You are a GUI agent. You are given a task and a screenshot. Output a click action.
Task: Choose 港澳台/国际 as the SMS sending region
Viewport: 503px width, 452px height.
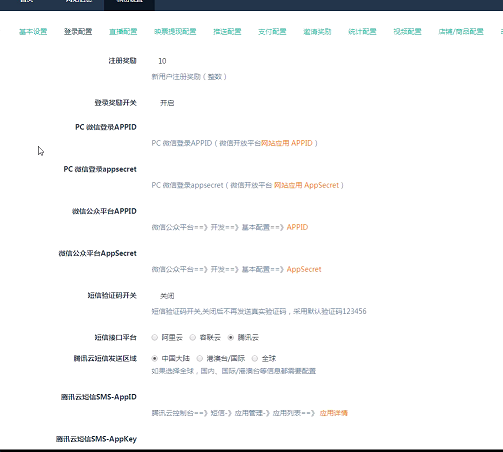point(200,359)
